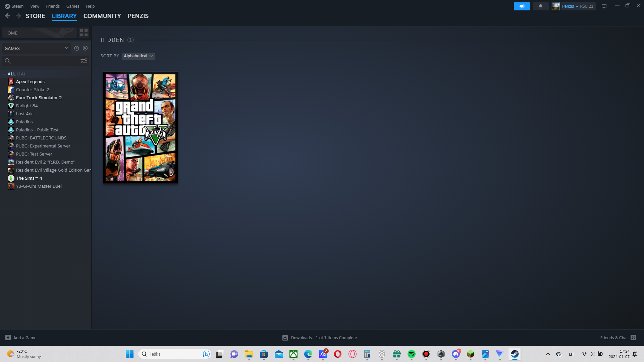Viewport: 644px width, 362px height.
Task: Toggle the ready-to-play filter icon
Action: point(85,48)
